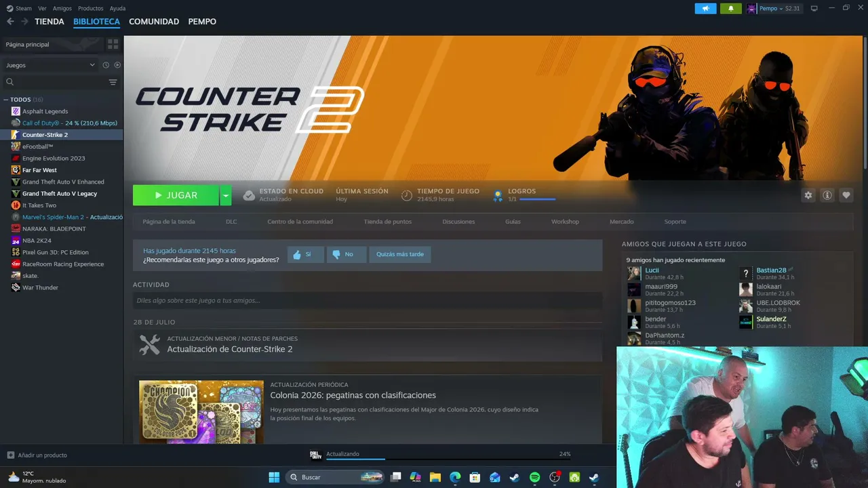Image resolution: width=868 pixels, height=488 pixels.
Task: Open the Steam announcements megaphone button
Action: coord(705,9)
